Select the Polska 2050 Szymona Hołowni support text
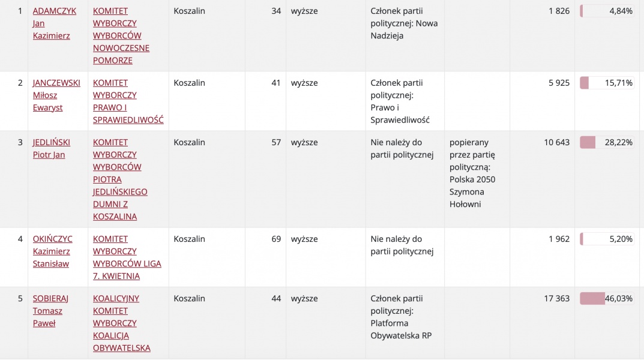Viewport: 644px width, 360px height. pos(472,173)
